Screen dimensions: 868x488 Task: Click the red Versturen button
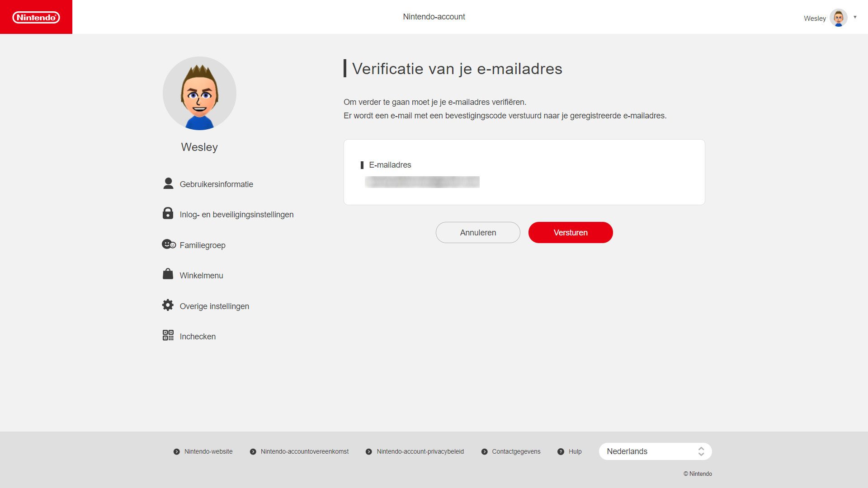point(571,232)
